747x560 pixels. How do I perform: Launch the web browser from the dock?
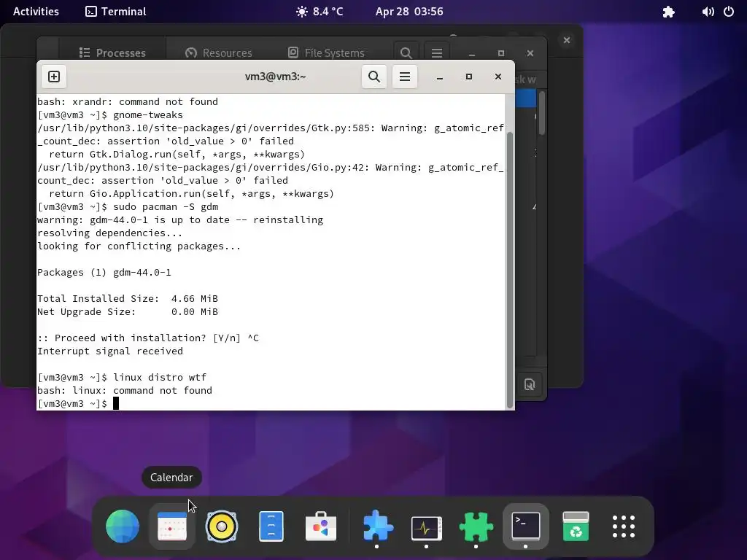coord(123,526)
